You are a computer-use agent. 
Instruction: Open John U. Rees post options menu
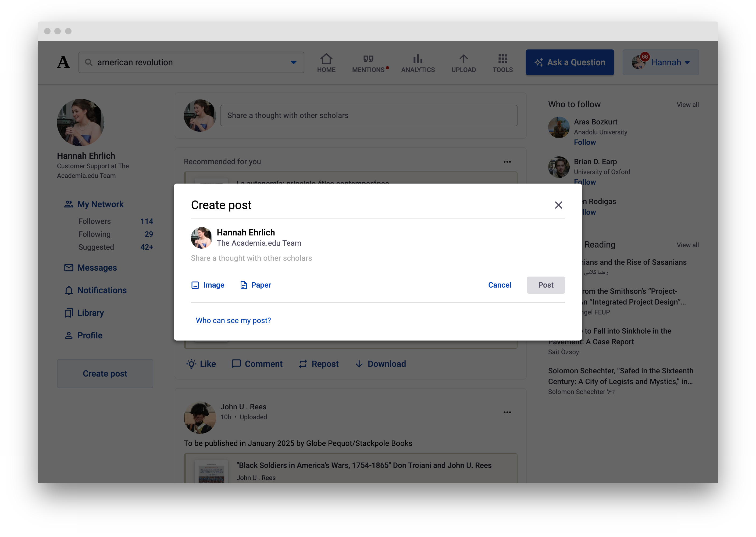click(x=507, y=412)
